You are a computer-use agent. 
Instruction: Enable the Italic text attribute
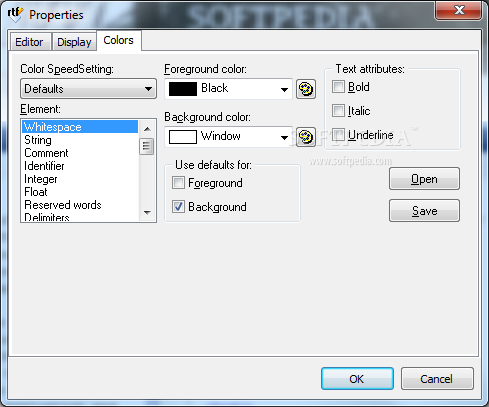[338, 110]
